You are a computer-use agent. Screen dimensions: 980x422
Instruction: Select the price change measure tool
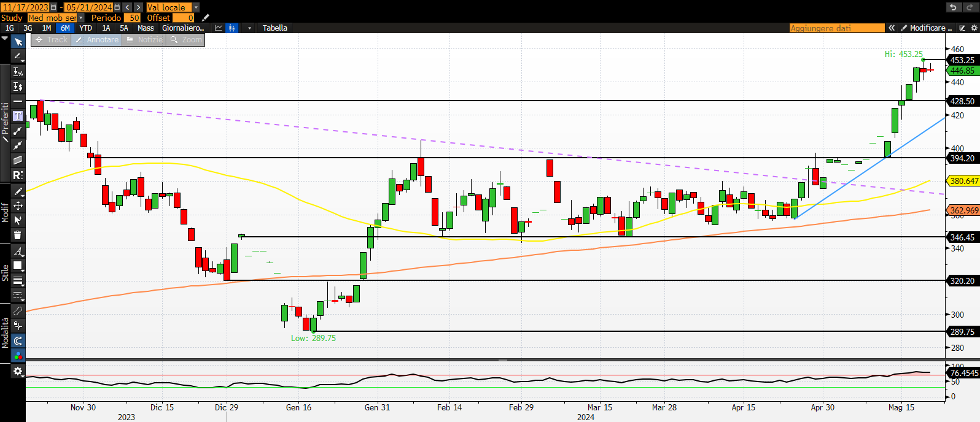click(x=18, y=86)
